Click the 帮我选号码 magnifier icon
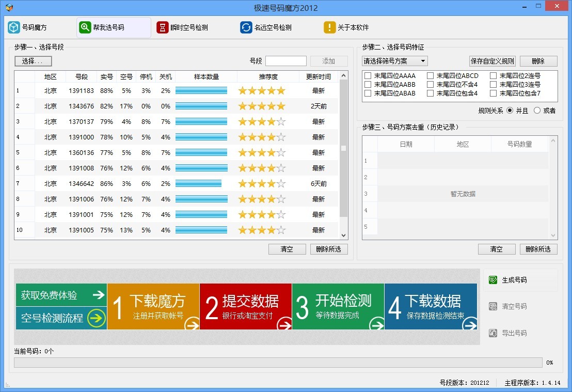 85,26
